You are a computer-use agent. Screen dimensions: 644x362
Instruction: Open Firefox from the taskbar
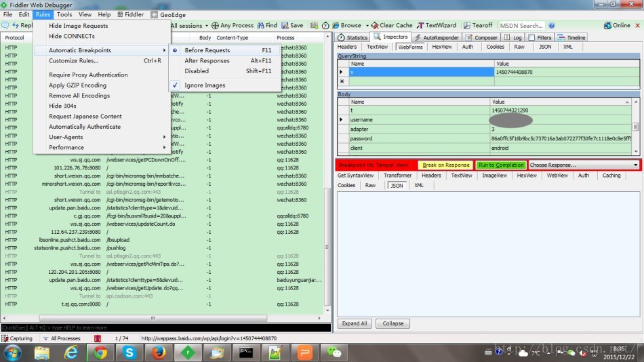159,353
